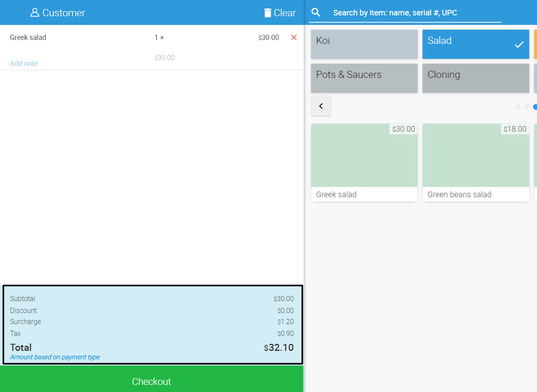
Task: Click Amount based on payment type text
Action: [55, 357]
